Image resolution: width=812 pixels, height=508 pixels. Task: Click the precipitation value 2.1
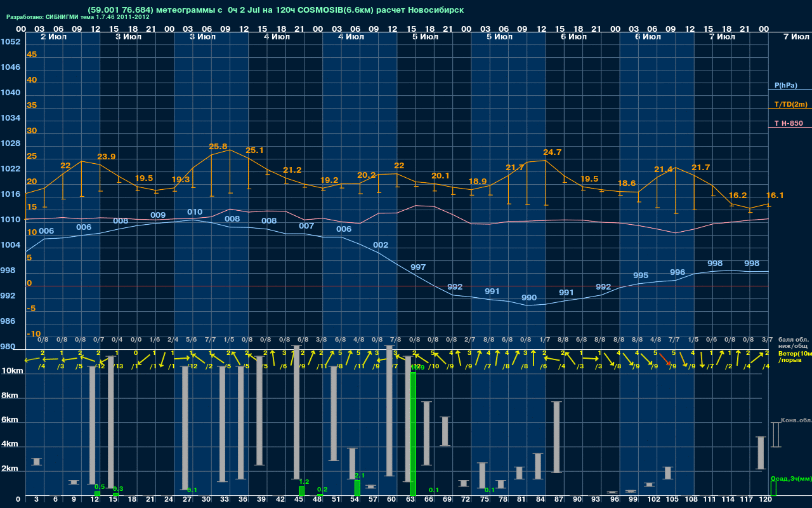pos(360,476)
